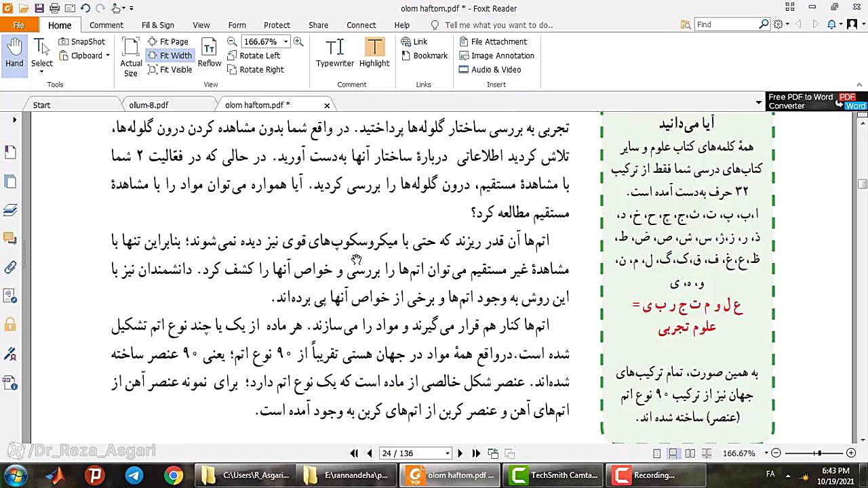
Task: Switch to ollum-8.pdf document tab
Action: point(149,105)
